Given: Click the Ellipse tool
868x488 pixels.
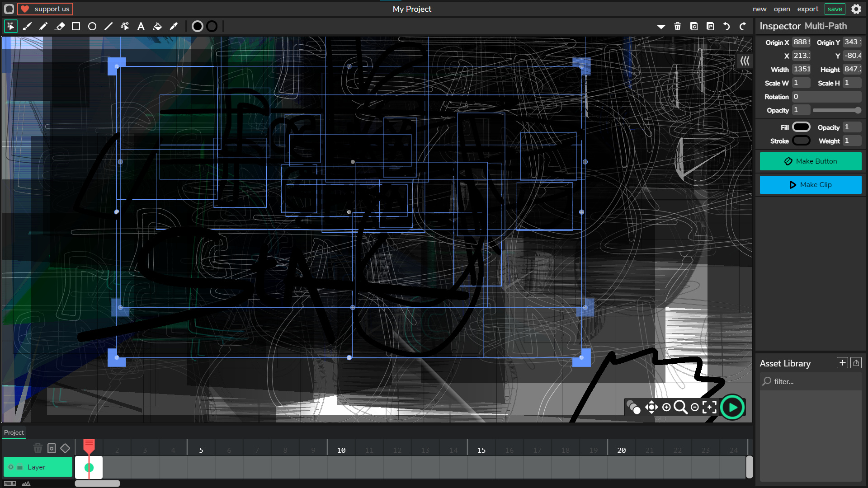Looking at the screenshot, I should (x=92, y=27).
